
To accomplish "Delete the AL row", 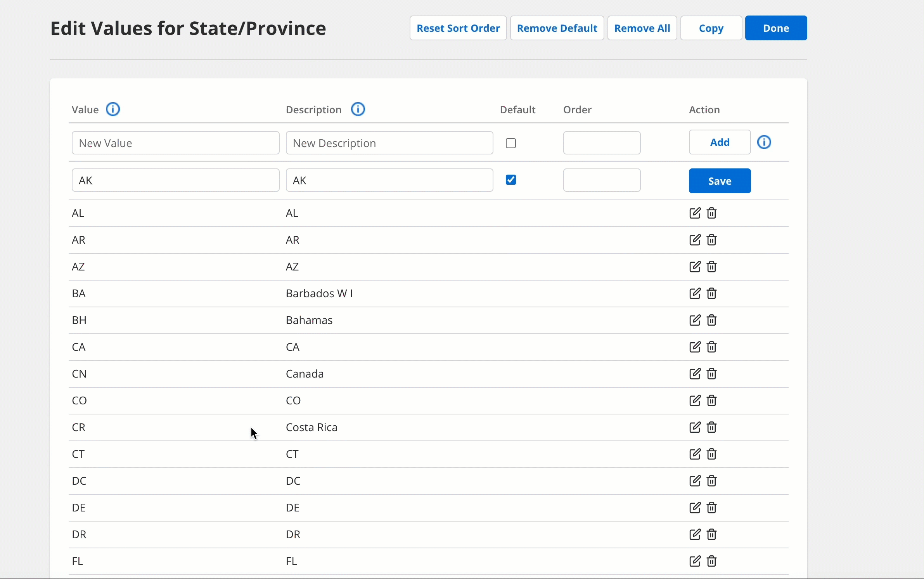I will coord(711,213).
